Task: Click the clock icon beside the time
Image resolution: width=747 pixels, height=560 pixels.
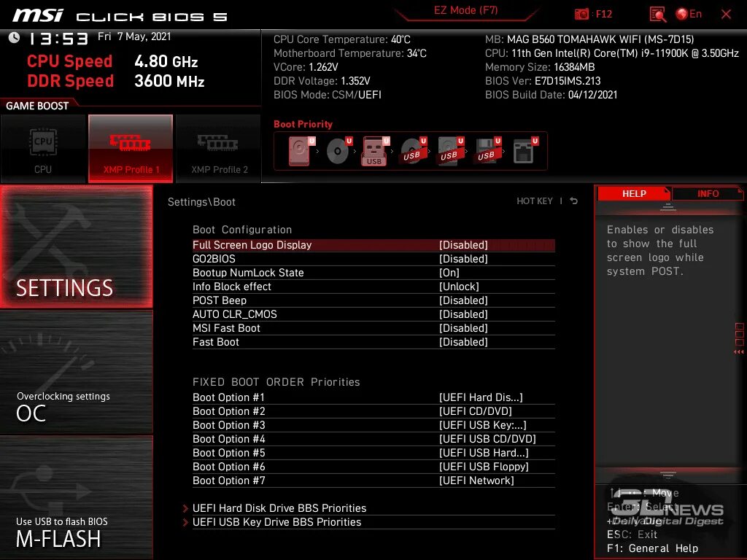Action: point(15,38)
